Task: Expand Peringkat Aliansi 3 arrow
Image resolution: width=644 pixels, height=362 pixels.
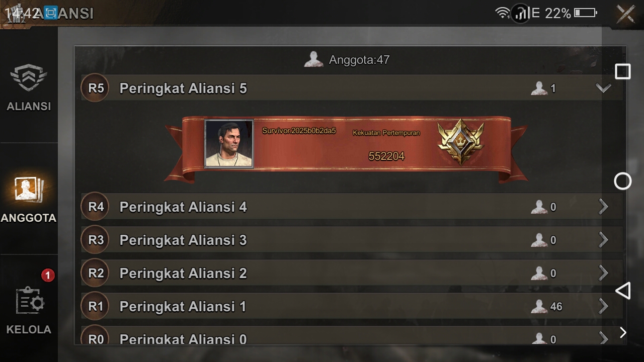Action: pyautogui.click(x=603, y=240)
